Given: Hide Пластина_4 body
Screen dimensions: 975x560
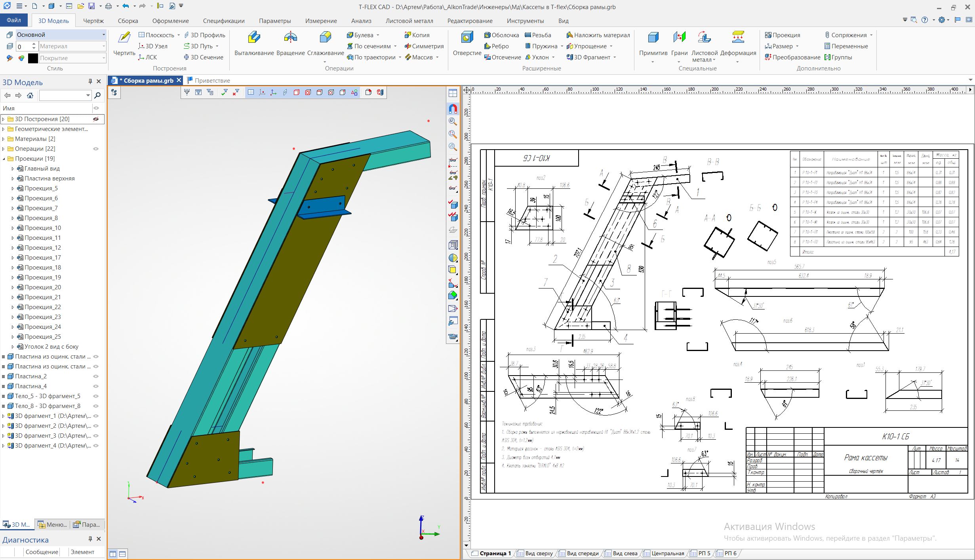Looking at the screenshot, I should [96, 386].
